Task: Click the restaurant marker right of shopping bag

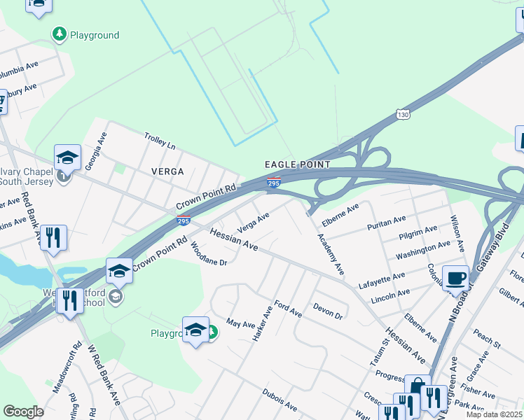Action: (434, 399)
